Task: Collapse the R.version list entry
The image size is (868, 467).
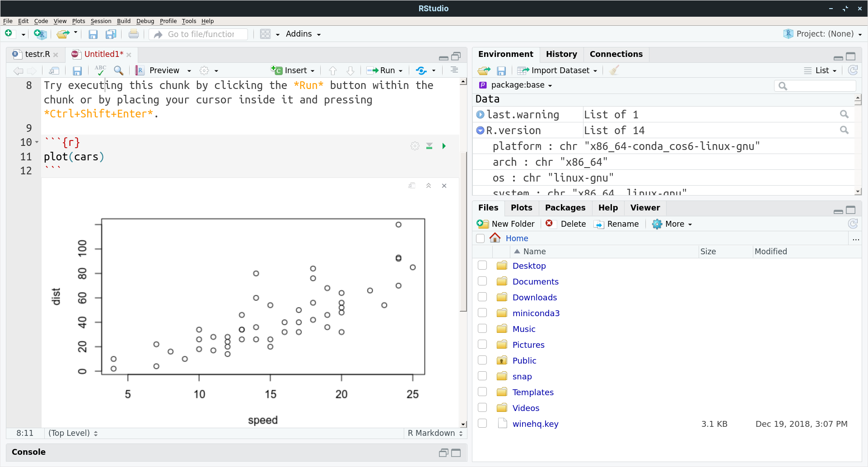Action: tap(480, 131)
